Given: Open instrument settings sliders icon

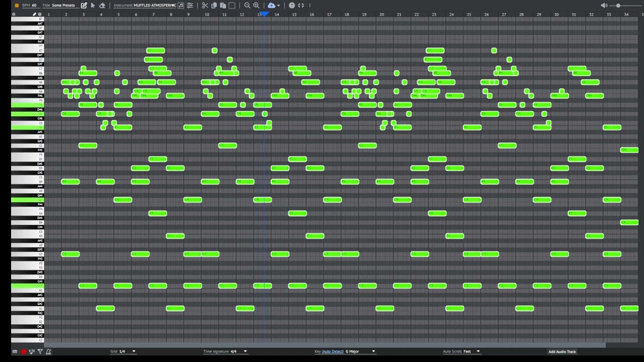Looking at the screenshot, I should [x=190, y=5].
